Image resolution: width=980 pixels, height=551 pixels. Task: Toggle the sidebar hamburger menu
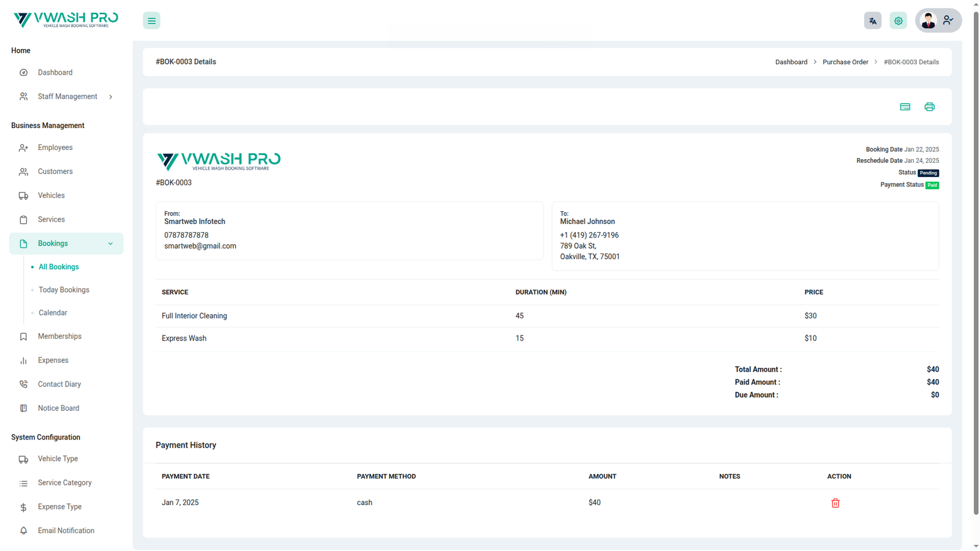[151, 21]
